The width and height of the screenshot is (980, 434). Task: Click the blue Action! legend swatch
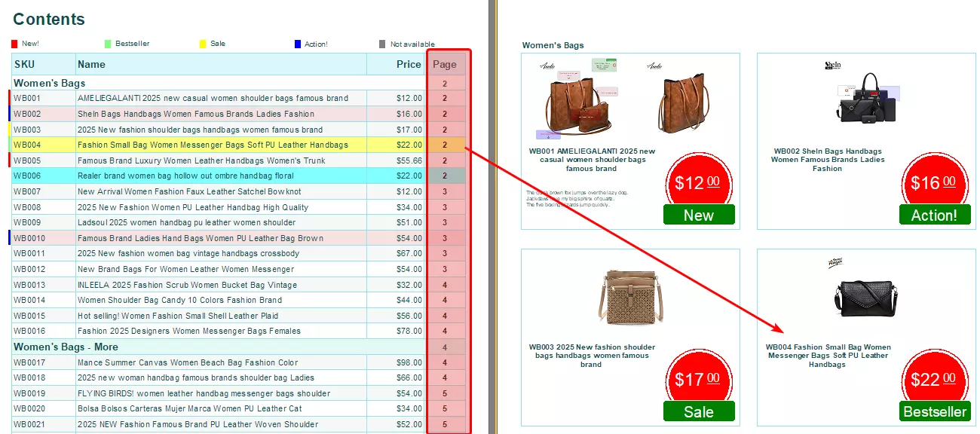298,44
